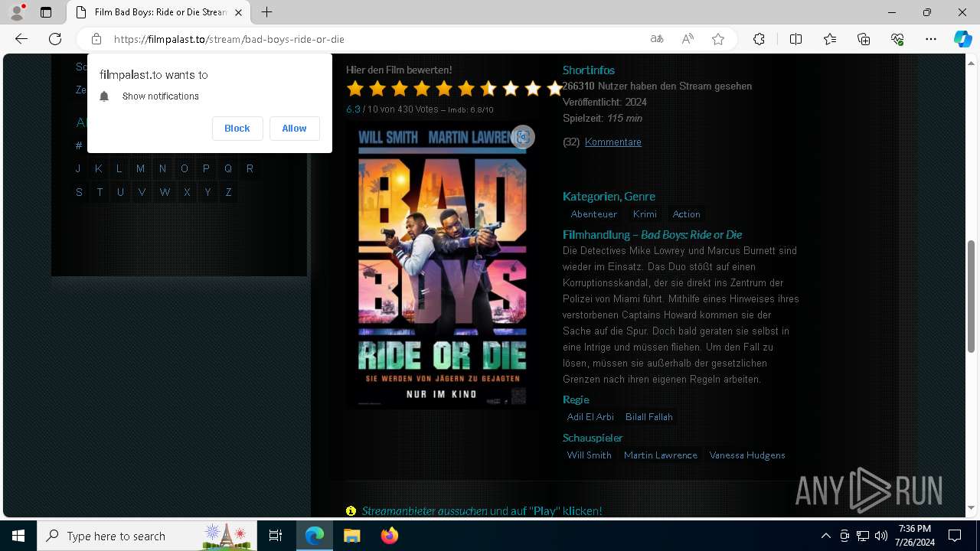Activate the Read aloud icon

point(688,39)
